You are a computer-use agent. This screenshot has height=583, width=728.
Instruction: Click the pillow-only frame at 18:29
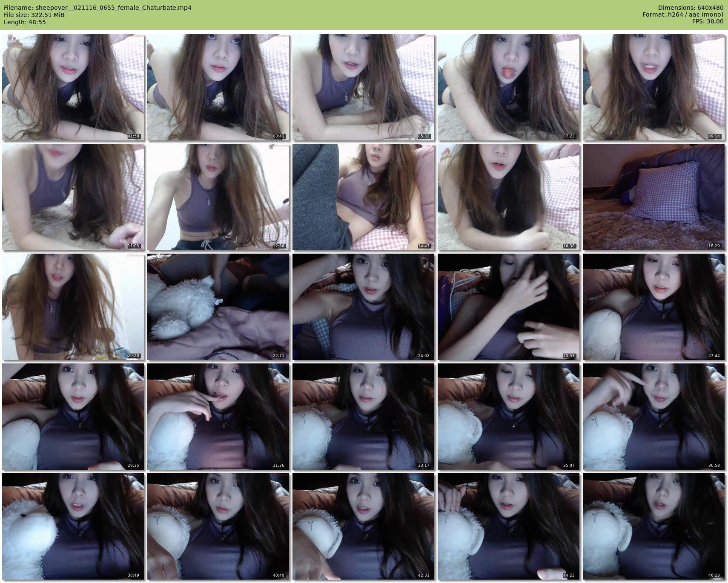[x=653, y=197]
